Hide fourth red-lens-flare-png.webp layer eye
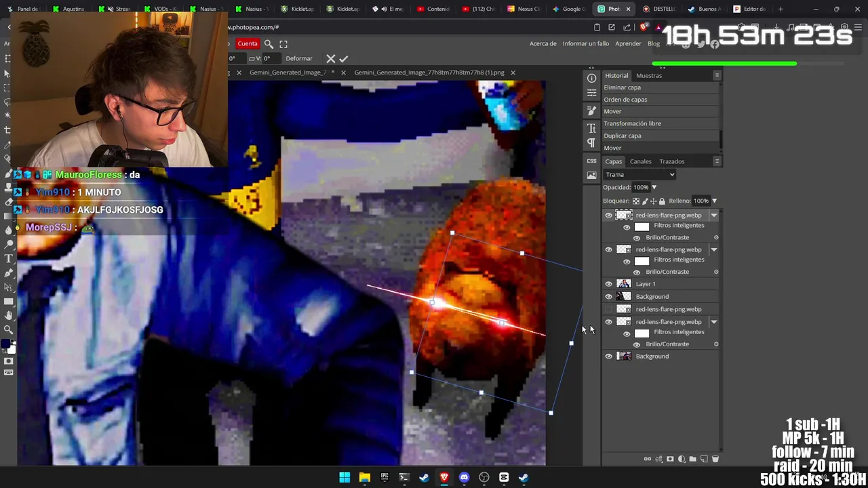Image resolution: width=868 pixels, height=488 pixels. [608, 322]
